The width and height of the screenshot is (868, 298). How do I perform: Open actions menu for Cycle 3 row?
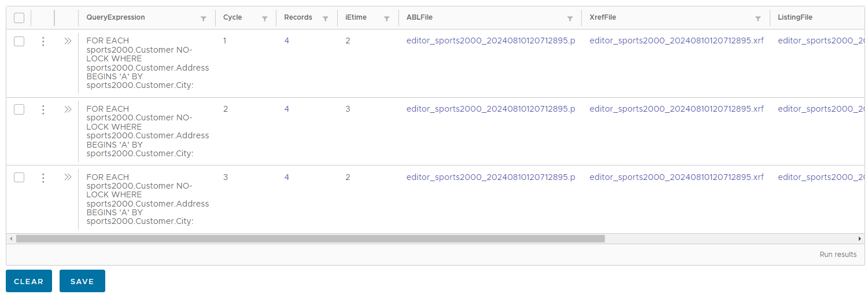click(43, 178)
